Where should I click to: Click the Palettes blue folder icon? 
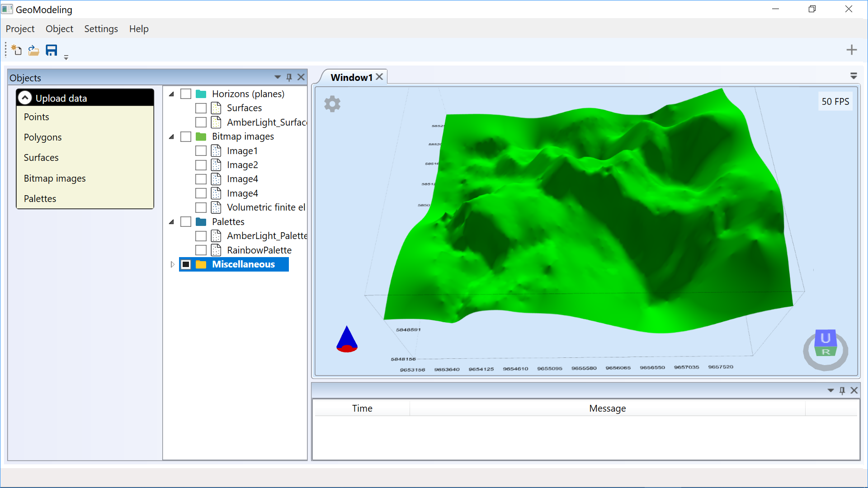pos(201,222)
